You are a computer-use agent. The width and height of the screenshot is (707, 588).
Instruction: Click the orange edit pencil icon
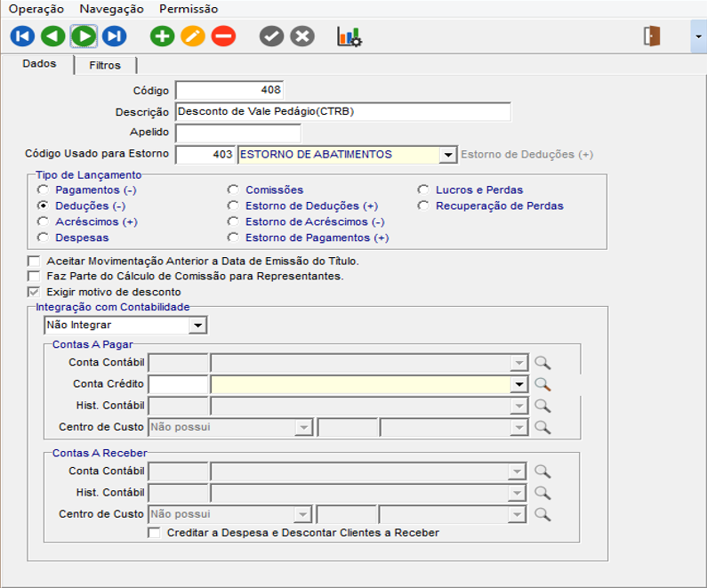[x=192, y=36]
